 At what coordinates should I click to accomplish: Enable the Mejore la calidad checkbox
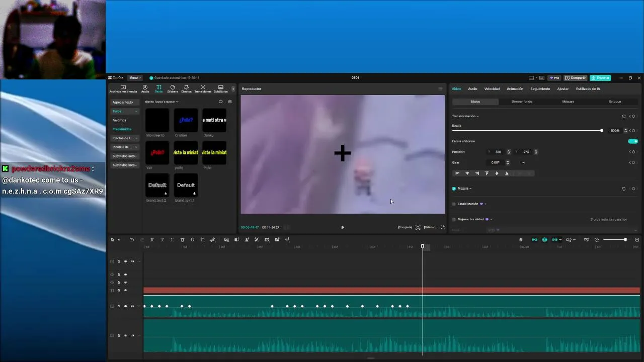454,219
